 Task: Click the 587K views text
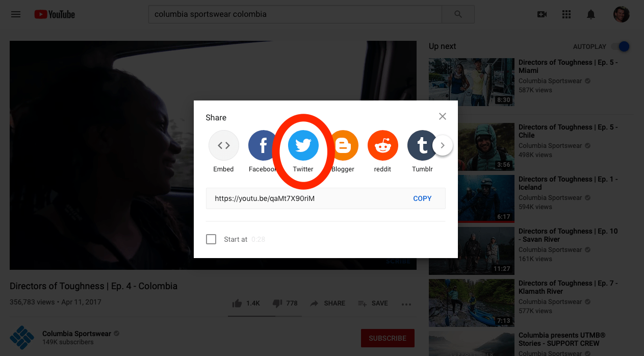[x=535, y=90]
